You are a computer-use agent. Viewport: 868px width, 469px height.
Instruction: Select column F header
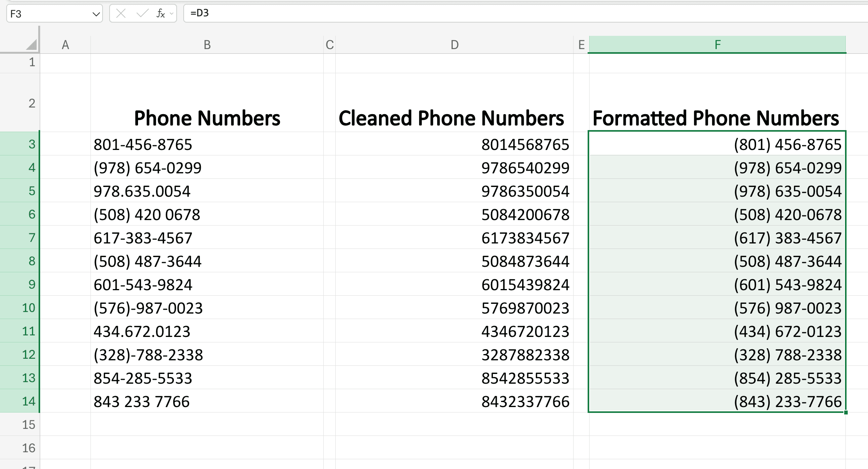point(717,44)
